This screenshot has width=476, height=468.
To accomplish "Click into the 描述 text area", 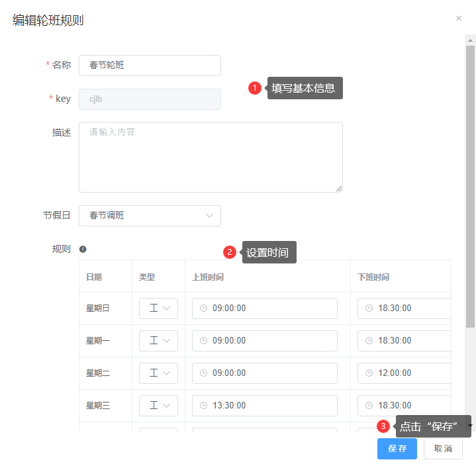I will point(211,158).
